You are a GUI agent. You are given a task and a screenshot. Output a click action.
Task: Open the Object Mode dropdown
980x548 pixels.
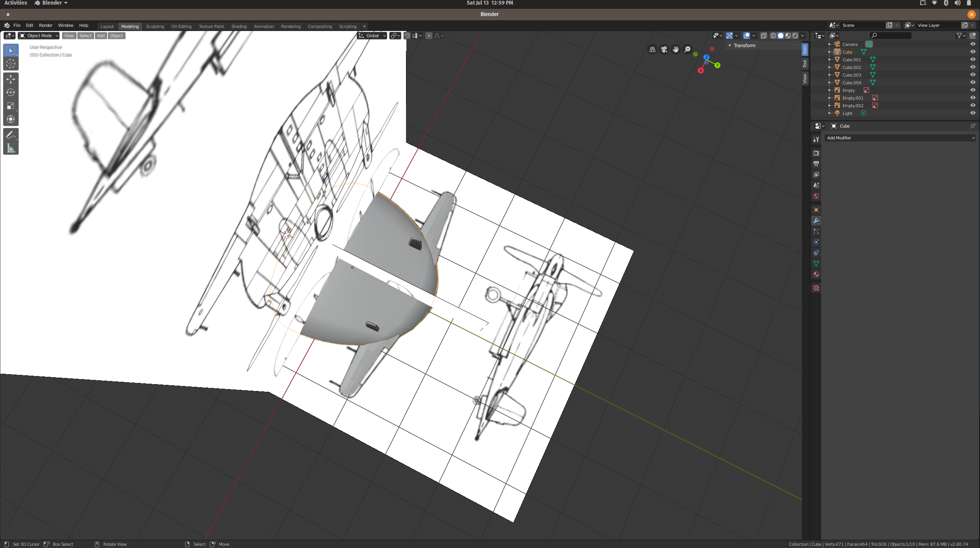[x=39, y=36]
